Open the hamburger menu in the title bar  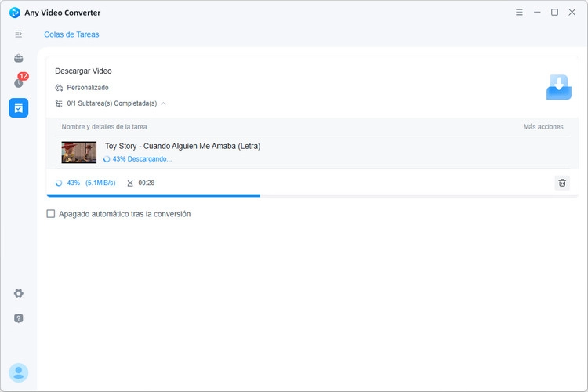click(x=519, y=13)
